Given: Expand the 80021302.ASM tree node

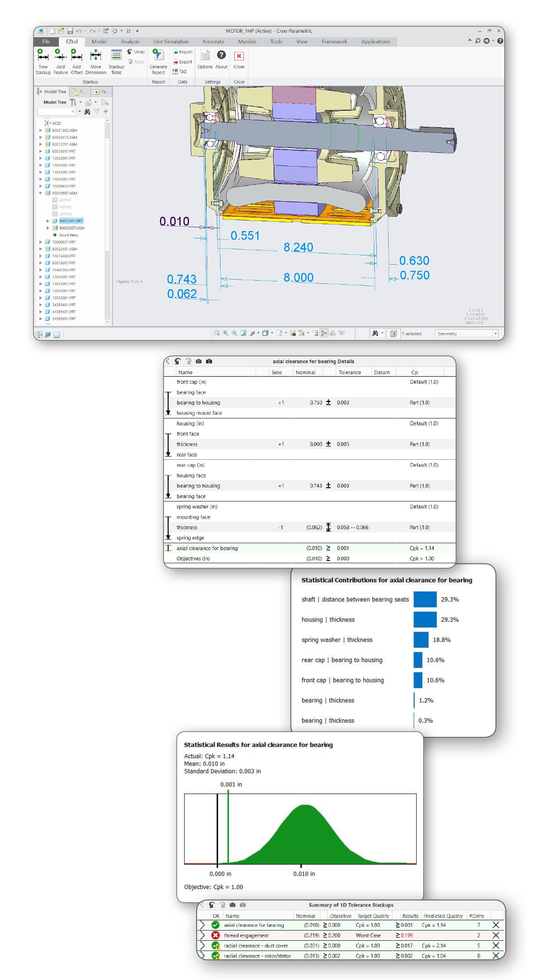Looking at the screenshot, I should pos(40,130).
